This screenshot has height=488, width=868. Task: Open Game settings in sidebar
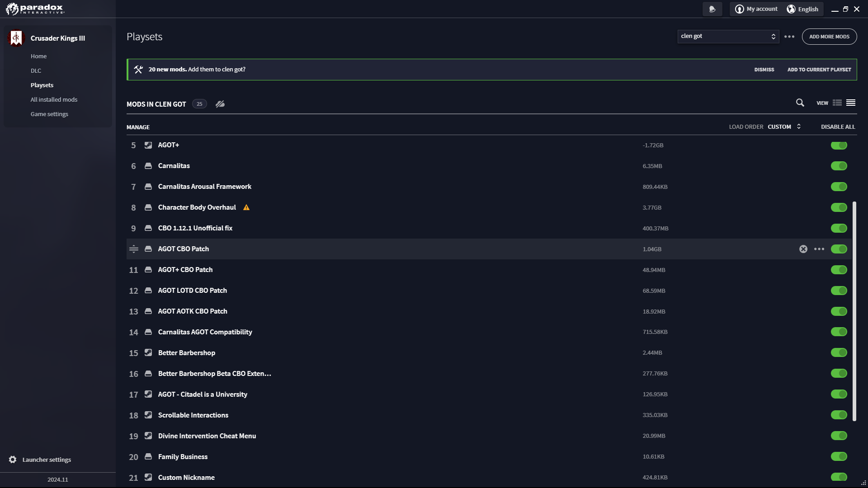(x=49, y=114)
